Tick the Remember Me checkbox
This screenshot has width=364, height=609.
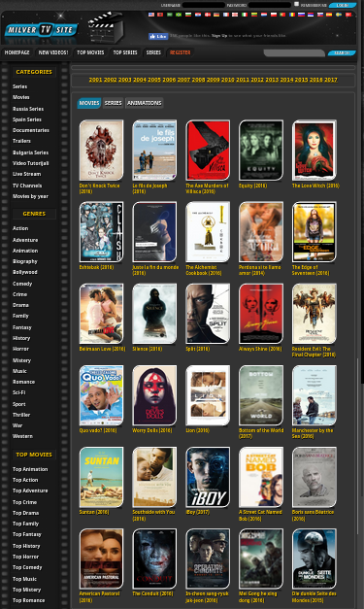tap(296, 4)
